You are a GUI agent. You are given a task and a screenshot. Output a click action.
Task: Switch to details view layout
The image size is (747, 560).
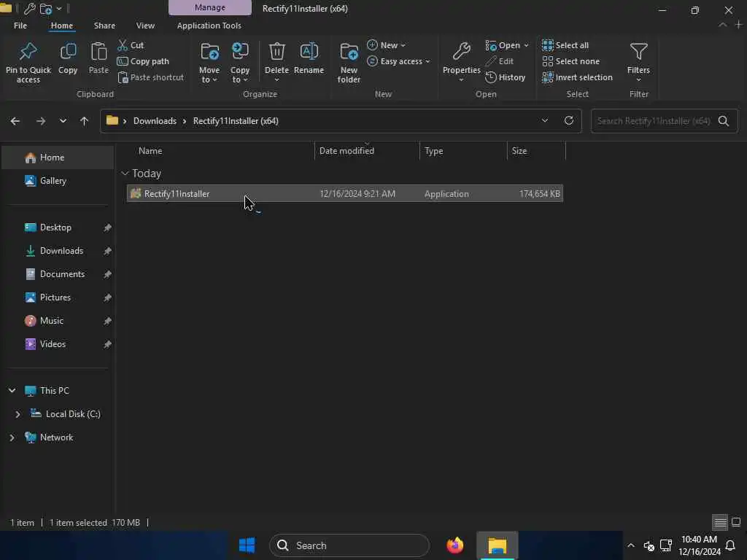720,522
